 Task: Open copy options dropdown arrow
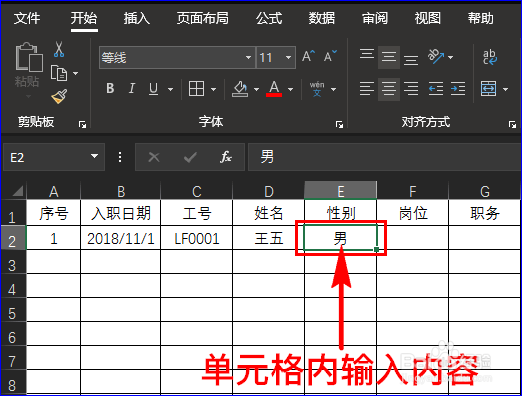76,73
